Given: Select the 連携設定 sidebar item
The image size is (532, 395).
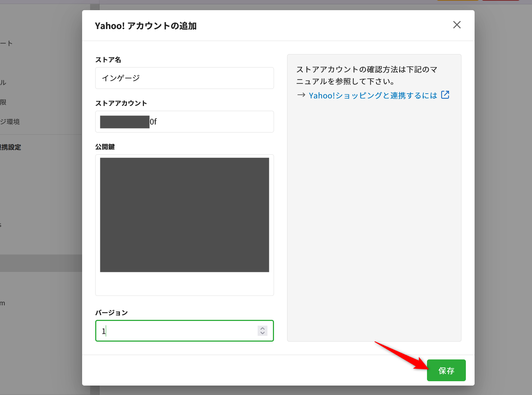Looking at the screenshot, I should tap(11, 147).
